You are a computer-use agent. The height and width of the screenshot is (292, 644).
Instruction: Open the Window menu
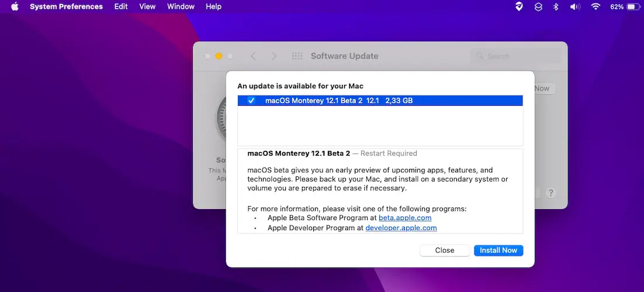point(181,6)
